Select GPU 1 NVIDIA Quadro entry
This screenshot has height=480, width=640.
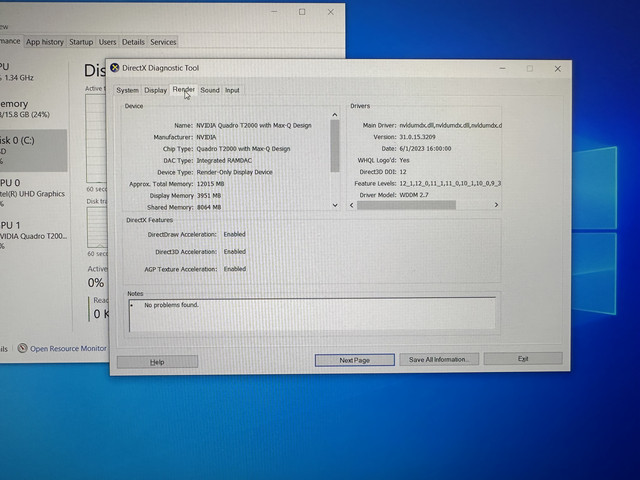33,235
